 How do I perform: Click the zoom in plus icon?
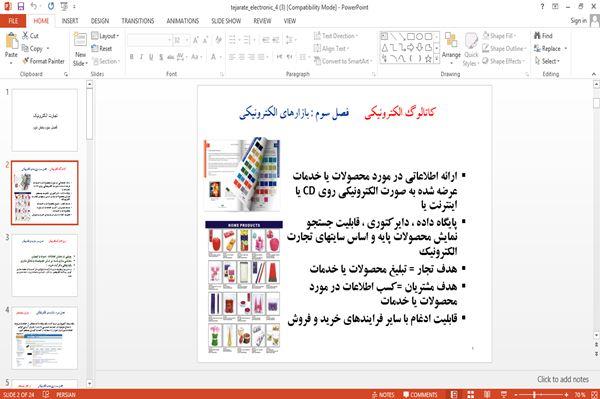[x=566, y=394]
